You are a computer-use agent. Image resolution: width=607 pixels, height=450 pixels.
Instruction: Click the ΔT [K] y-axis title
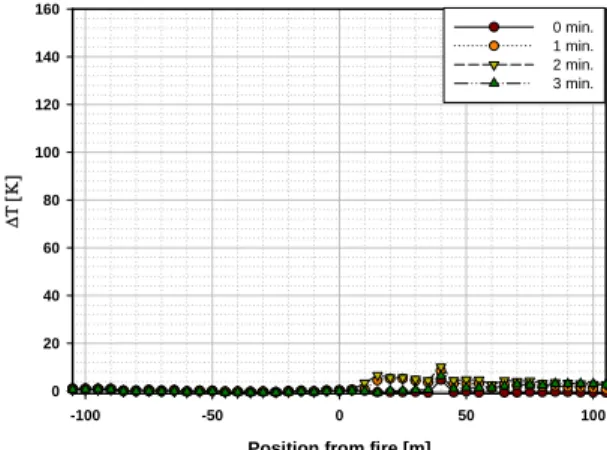pos(14,201)
